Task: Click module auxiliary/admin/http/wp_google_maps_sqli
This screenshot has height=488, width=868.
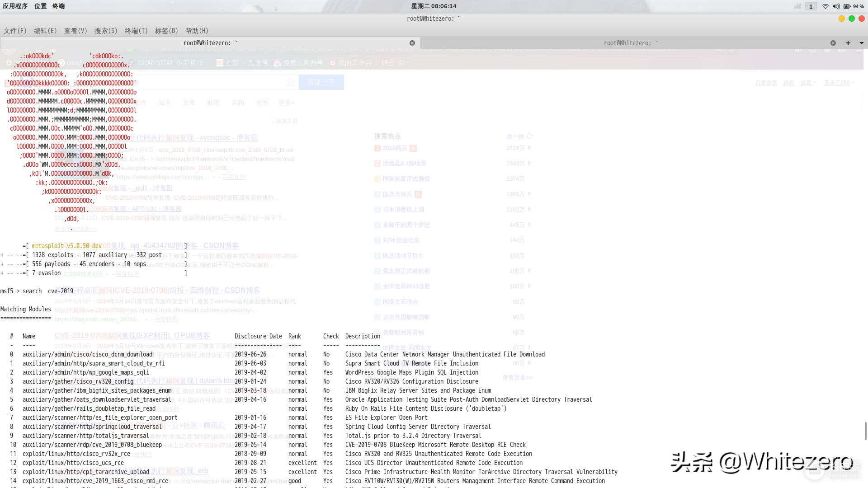Action: [x=86, y=372]
